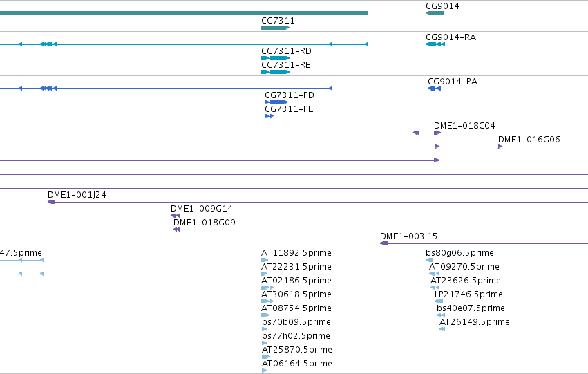
Task: Select the AT06164.5prime EST label
Action: click(x=296, y=364)
